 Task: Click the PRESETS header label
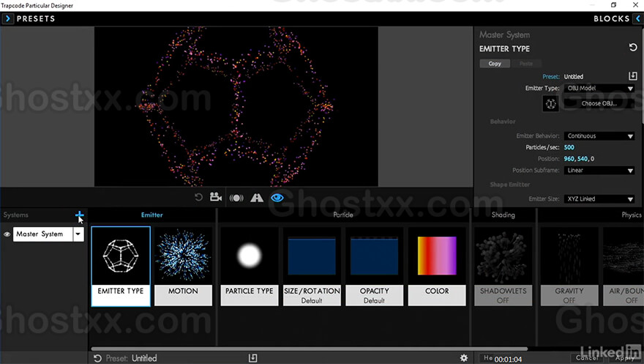click(x=36, y=18)
